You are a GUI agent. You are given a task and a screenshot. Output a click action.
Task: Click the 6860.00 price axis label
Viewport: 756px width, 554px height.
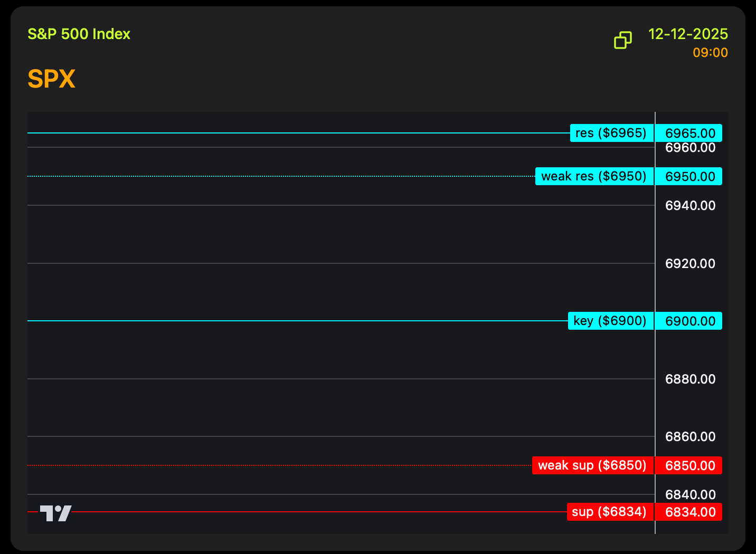(x=690, y=436)
